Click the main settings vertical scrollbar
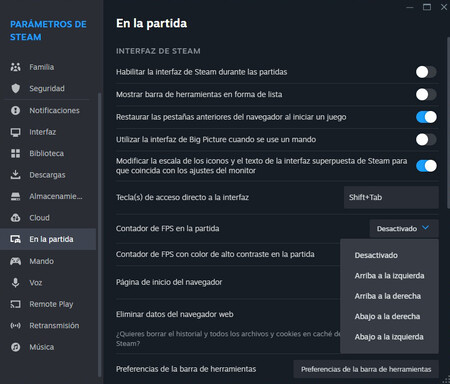 click(x=448, y=123)
